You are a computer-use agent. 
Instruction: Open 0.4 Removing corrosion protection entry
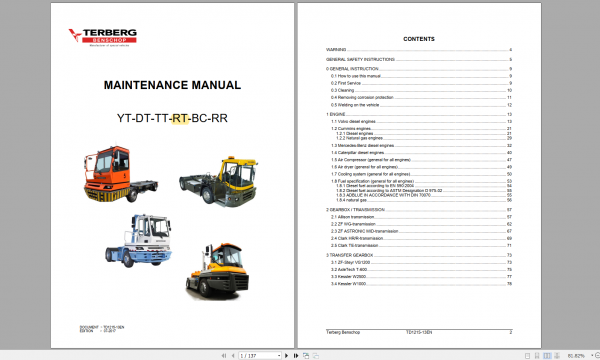pos(421,98)
